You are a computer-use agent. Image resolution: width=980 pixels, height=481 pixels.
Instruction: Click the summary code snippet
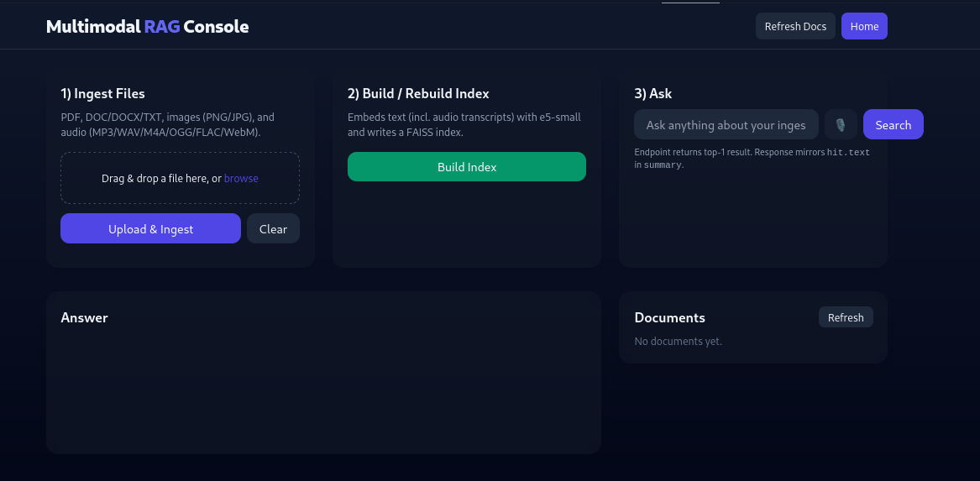tap(663, 165)
